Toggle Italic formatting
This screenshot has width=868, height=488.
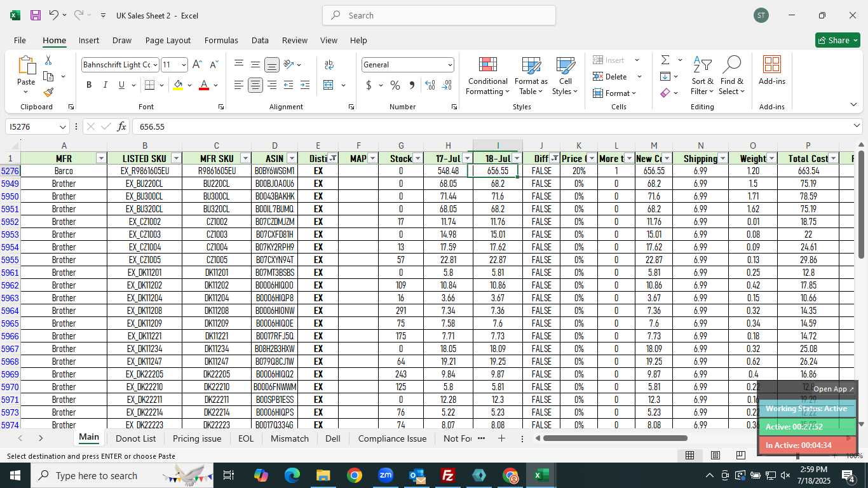click(x=105, y=85)
